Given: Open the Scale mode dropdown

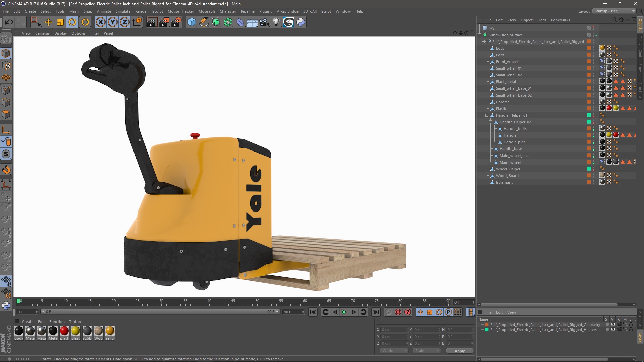Looking at the screenshot, I should coord(426,351).
